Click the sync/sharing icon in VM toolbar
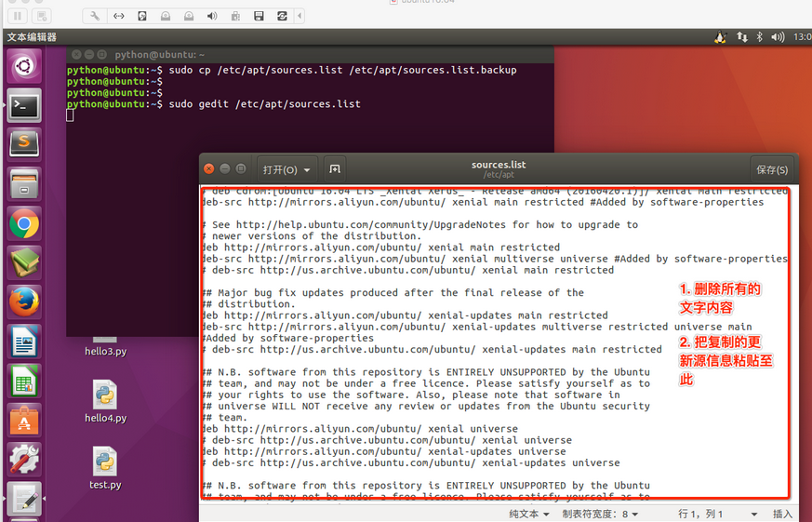Screen dimensions: 812x522 (x=282, y=16)
